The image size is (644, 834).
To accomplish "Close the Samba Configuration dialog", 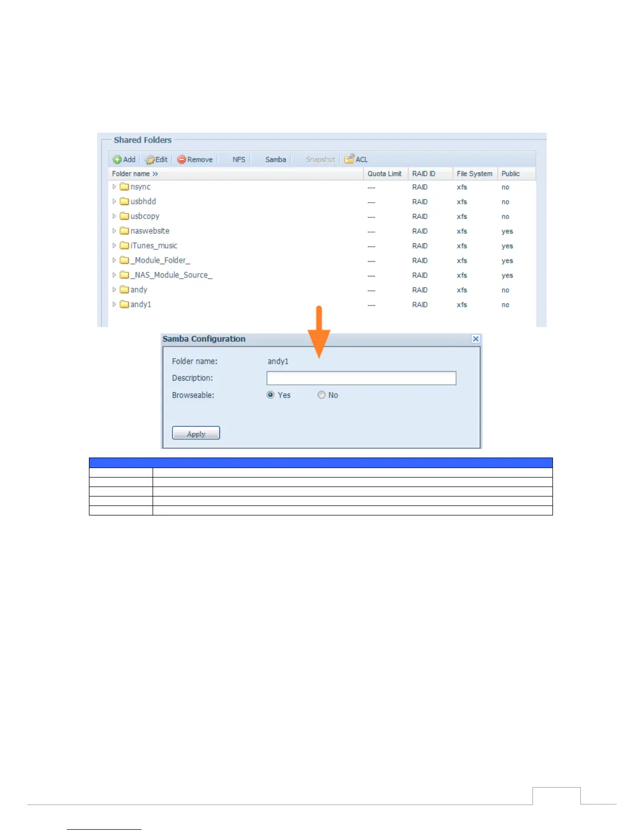I will tap(476, 339).
